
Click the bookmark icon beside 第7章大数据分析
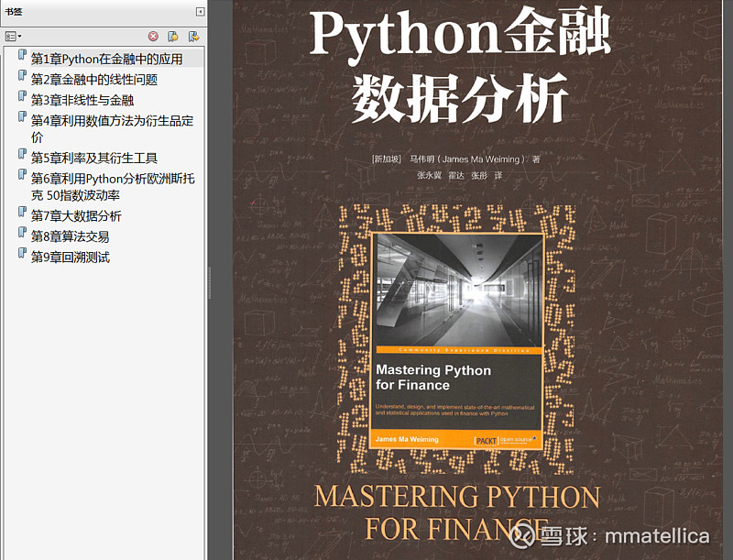[22, 215]
